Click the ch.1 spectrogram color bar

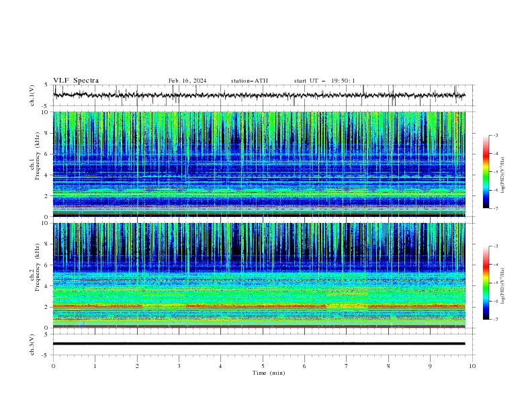pos(486,171)
